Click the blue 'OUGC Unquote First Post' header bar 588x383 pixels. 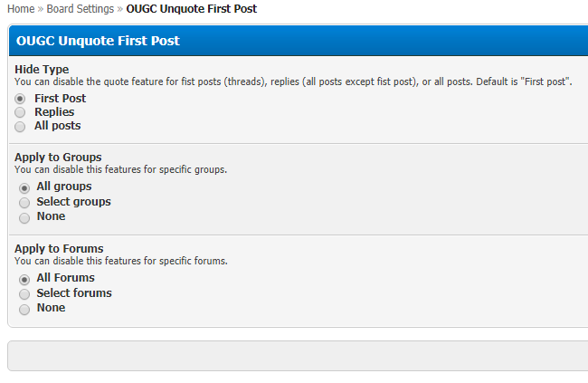[299, 41]
